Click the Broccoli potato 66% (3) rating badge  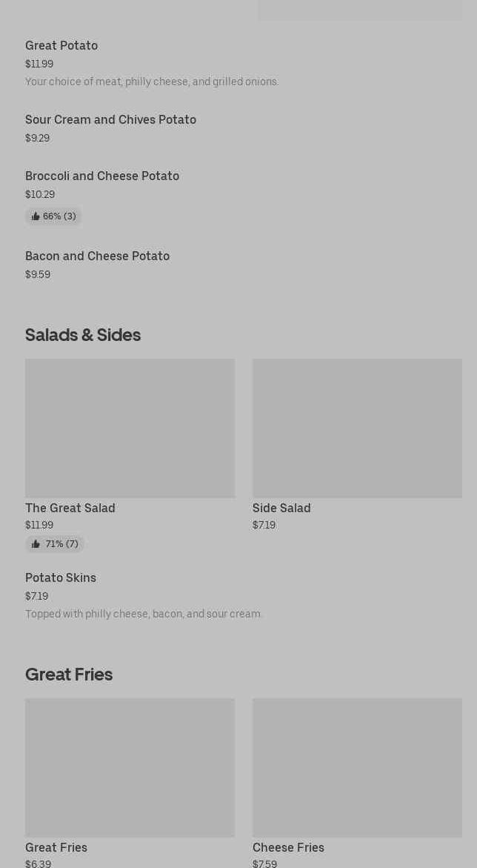coord(53,216)
